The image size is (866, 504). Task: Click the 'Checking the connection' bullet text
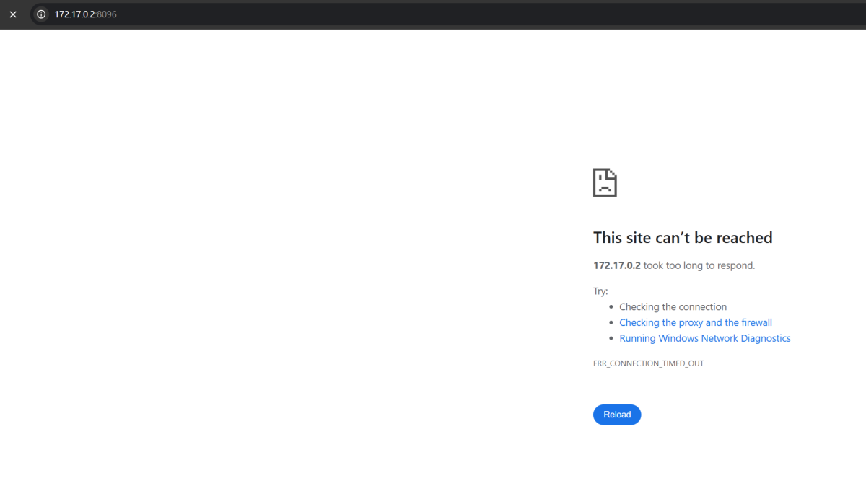(673, 306)
